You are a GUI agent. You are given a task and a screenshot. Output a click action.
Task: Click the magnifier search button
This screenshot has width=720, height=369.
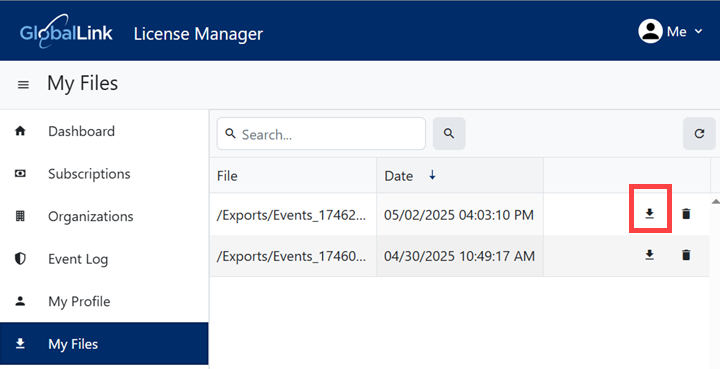click(449, 134)
